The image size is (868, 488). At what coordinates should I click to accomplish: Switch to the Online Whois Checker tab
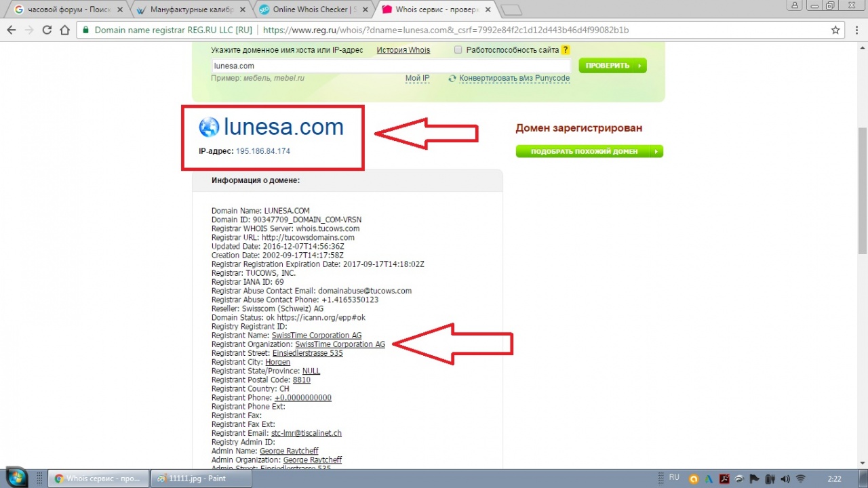click(x=311, y=10)
